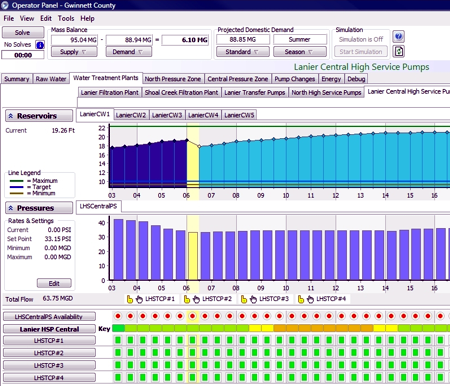The width and height of the screenshot is (450, 386).
Task: Click the yellow highlighted pressure bar at 06
Action: coord(193,256)
